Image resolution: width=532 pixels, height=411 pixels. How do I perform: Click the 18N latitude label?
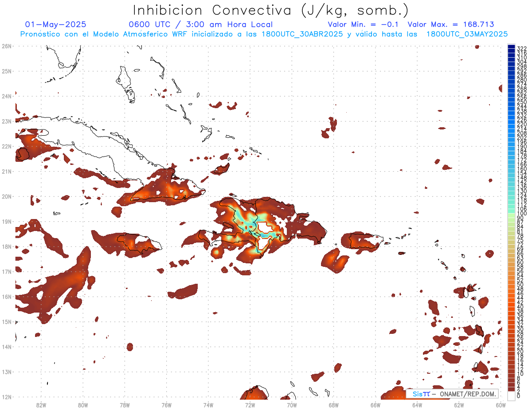[6, 247]
